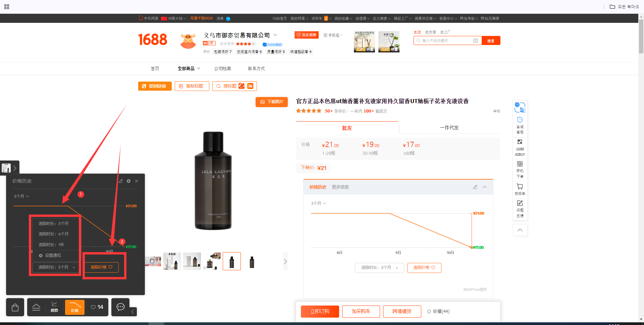Open the 3个月 range dropdown in white card

[319, 203]
